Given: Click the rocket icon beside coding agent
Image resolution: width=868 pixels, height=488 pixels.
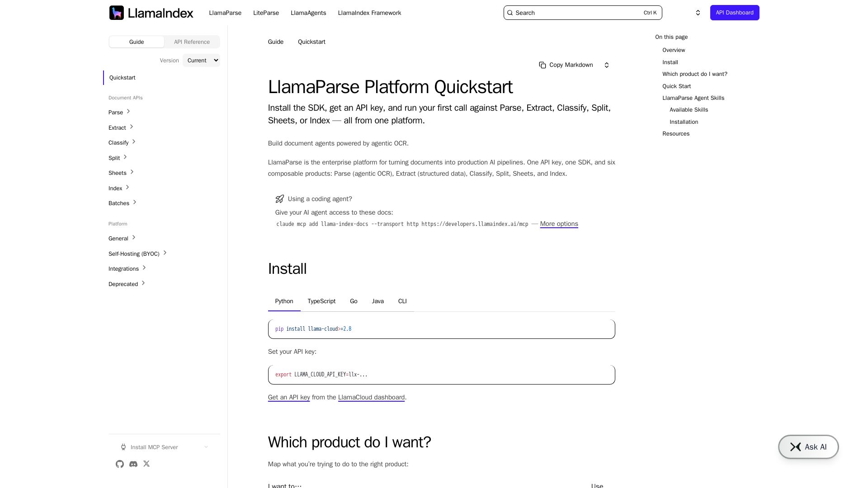Looking at the screenshot, I should [280, 199].
